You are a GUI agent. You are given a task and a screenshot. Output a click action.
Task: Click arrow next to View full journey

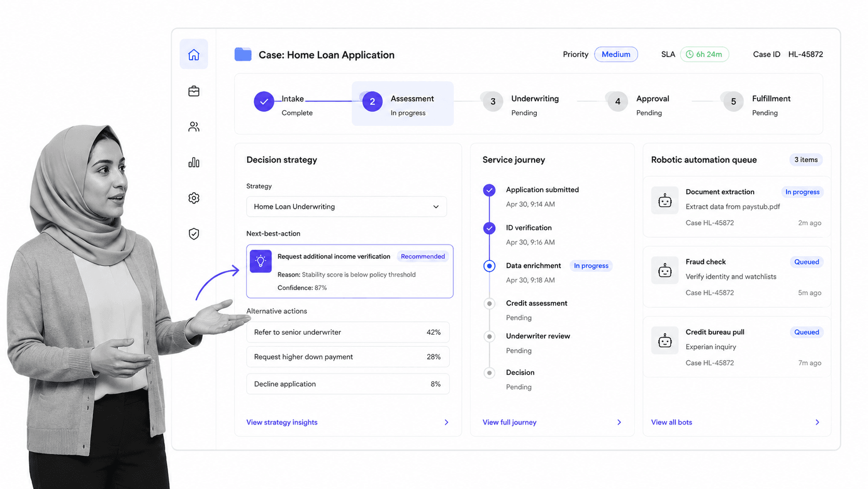619,422
